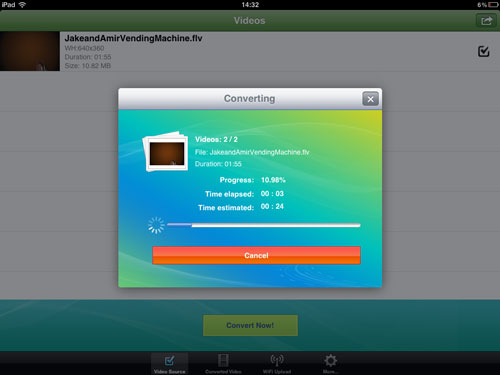This screenshot has width=500, height=375.
Task: Click the 'Progress: 10.98%' value
Action: point(273,180)
